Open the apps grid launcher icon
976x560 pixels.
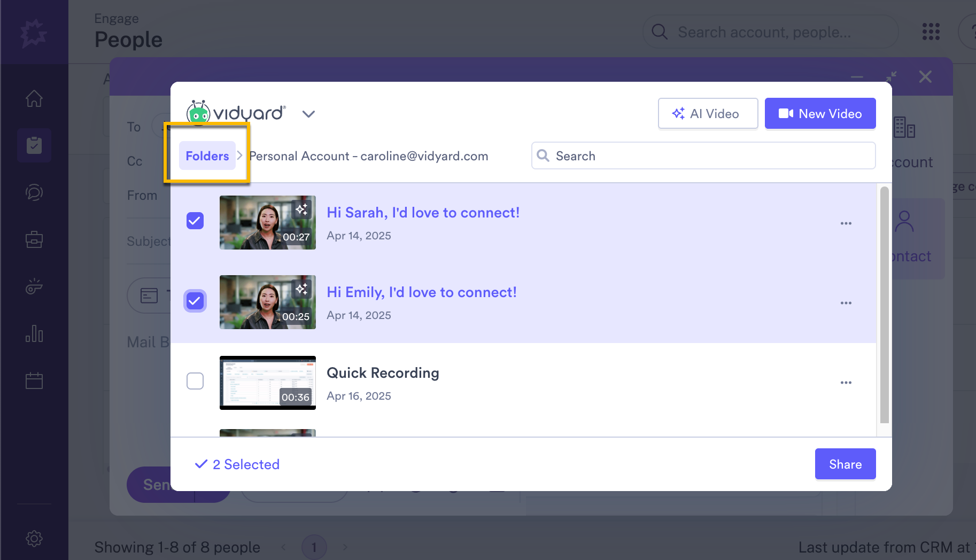click(x=931, y=32)
